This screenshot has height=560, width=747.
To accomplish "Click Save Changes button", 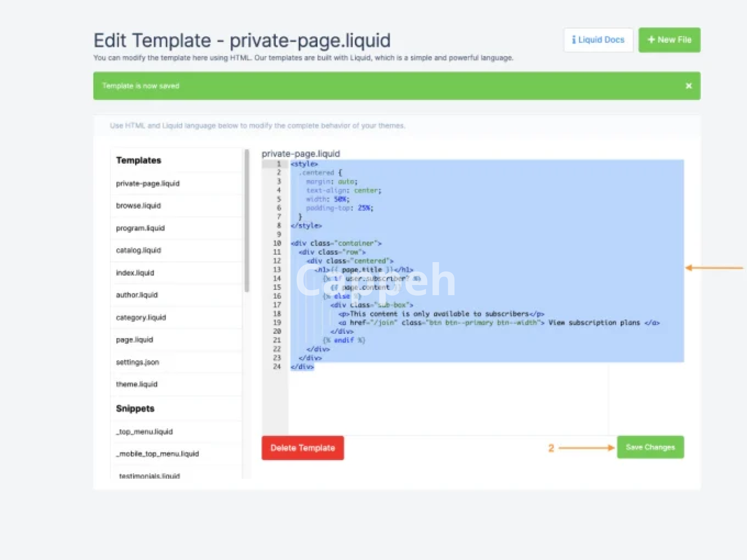I will [650, 447].
